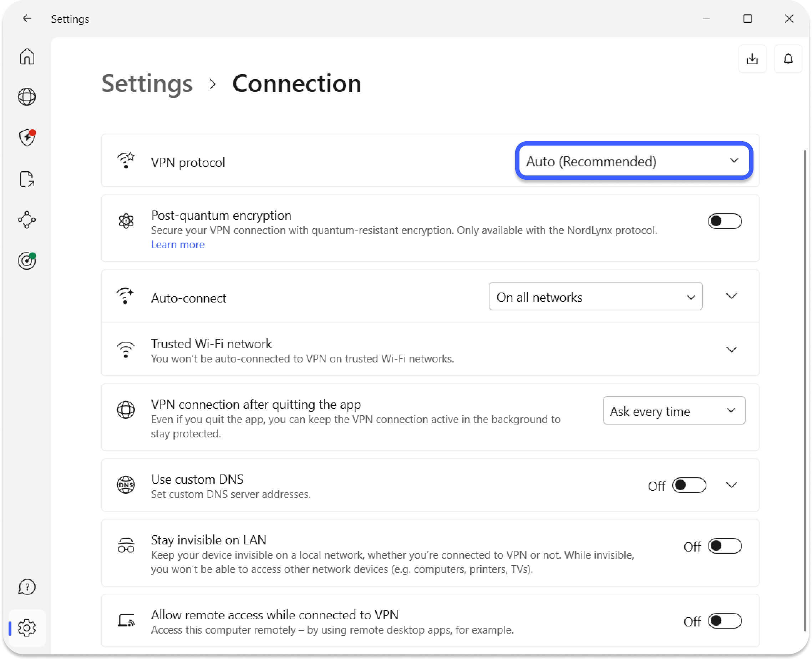Open the file sharing icon in the sidebar

(27, 179)
